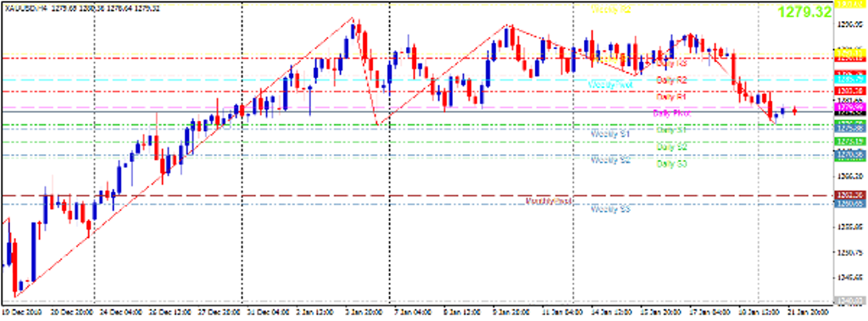Click the 'Weekly Pivot' level label
The height and width of the screenshot is (321, 868).
coord(610,86)
